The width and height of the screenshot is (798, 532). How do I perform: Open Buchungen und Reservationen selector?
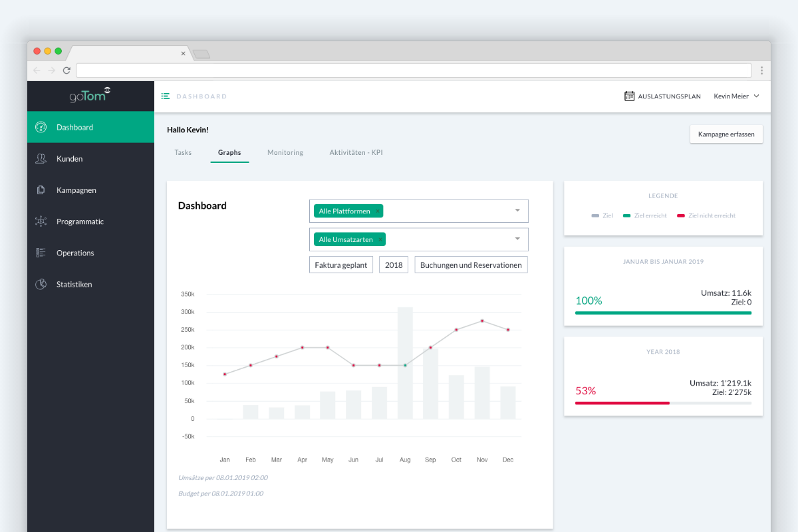(471, 265)
